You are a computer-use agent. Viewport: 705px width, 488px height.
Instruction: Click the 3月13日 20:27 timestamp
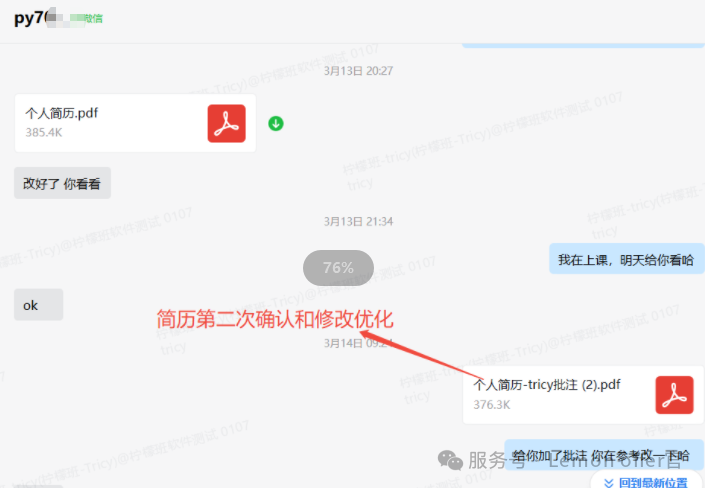click(x=358, y=71)
